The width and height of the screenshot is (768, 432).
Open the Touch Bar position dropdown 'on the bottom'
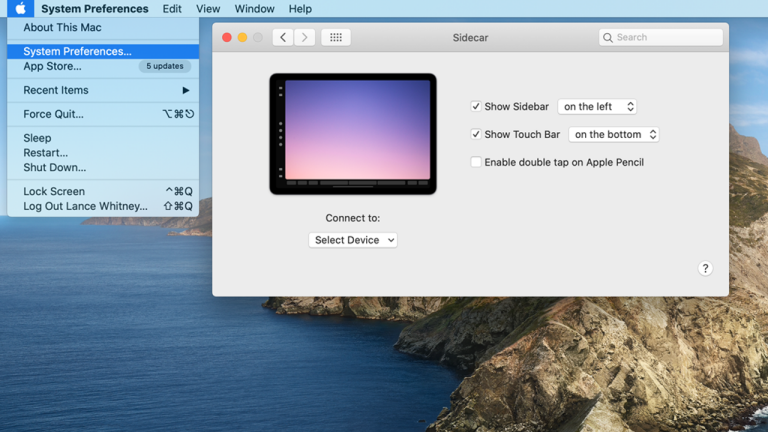tap(614, 134)
